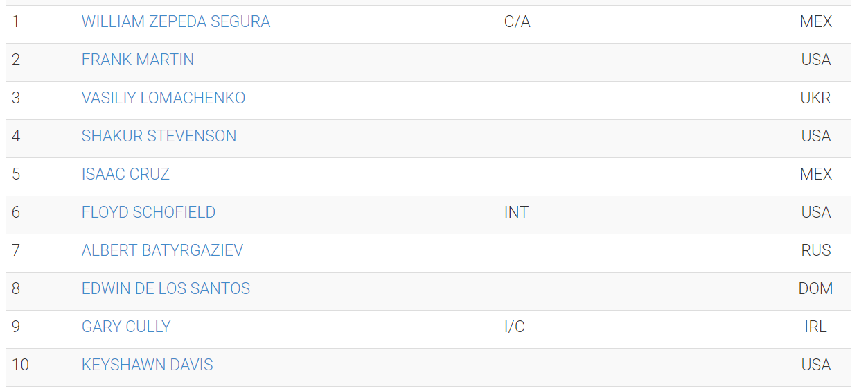
Task: Click the C/A title label in row 1
Action: pyautogui.click(x=517, y=21)
